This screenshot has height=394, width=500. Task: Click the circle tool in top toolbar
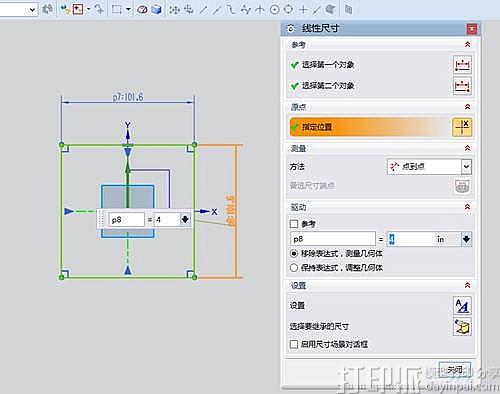(274, 10)
